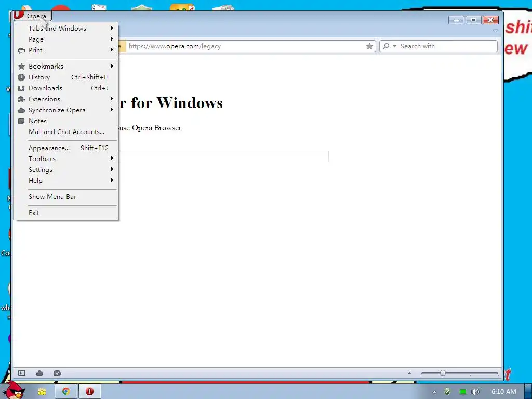Expand the Print submenu arrow
The width and height of the screenshot is (532, 399).
point(112,49)
